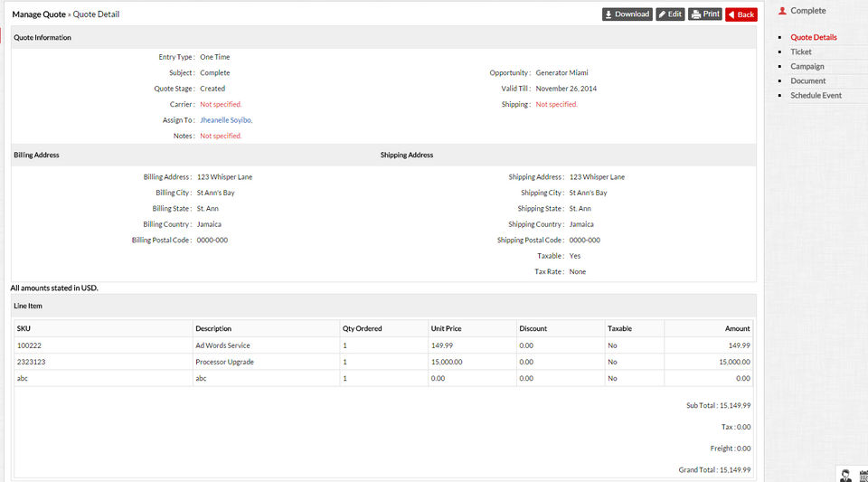Image resolution: width=868 pixels, height=482 pixels.
Task: Select Shipping Address 123 Whisper Lane
Action: [x=597, y=177]
